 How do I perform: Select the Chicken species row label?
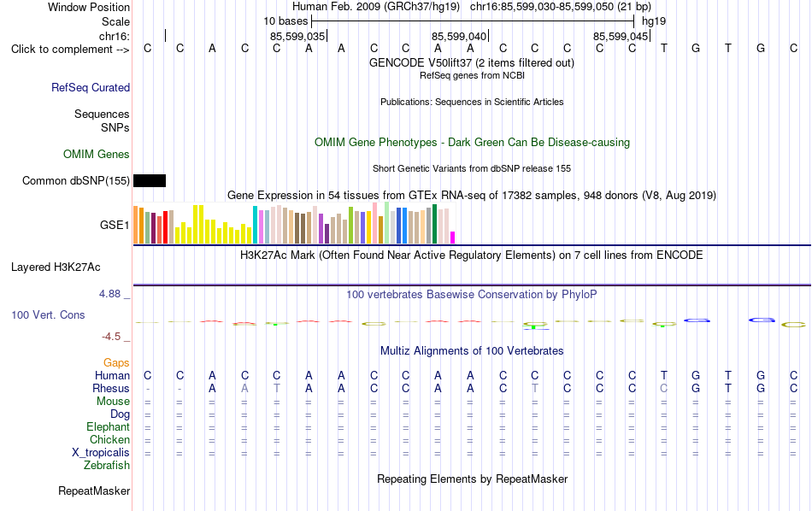(x=109, y=439)
